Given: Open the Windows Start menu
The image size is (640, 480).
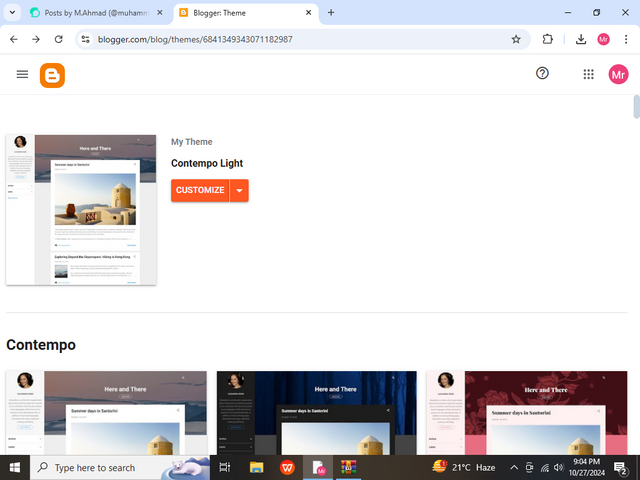Looking at the screenshot, I should (x=15, y=468).
